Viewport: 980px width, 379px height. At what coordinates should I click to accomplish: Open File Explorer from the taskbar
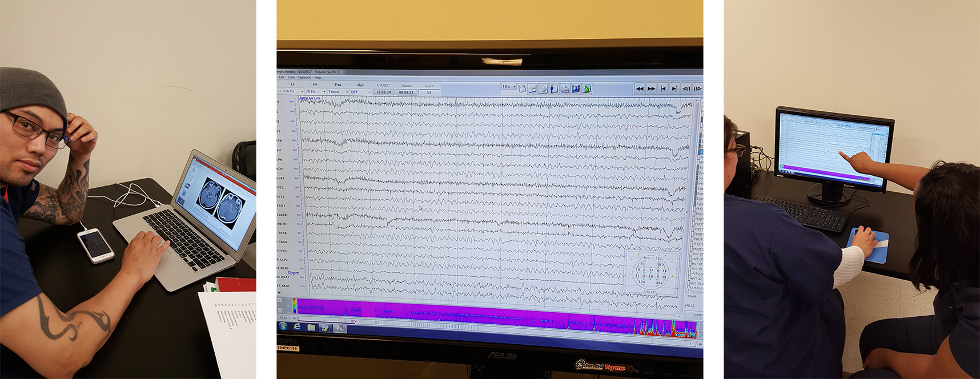click(x=311, y=328)
